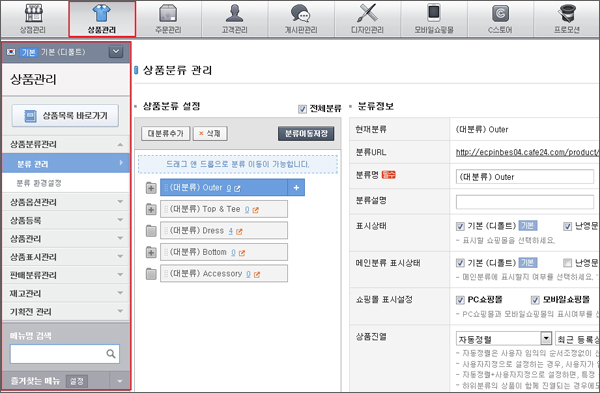Image resolution: width=600 pixels, height=393 pixels.
Task: Click the Korean flag icon
Action: 11,52
